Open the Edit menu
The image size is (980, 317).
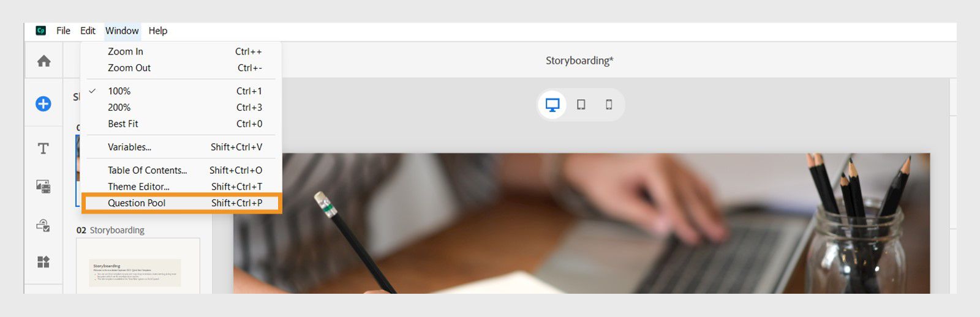pos(88,31)
